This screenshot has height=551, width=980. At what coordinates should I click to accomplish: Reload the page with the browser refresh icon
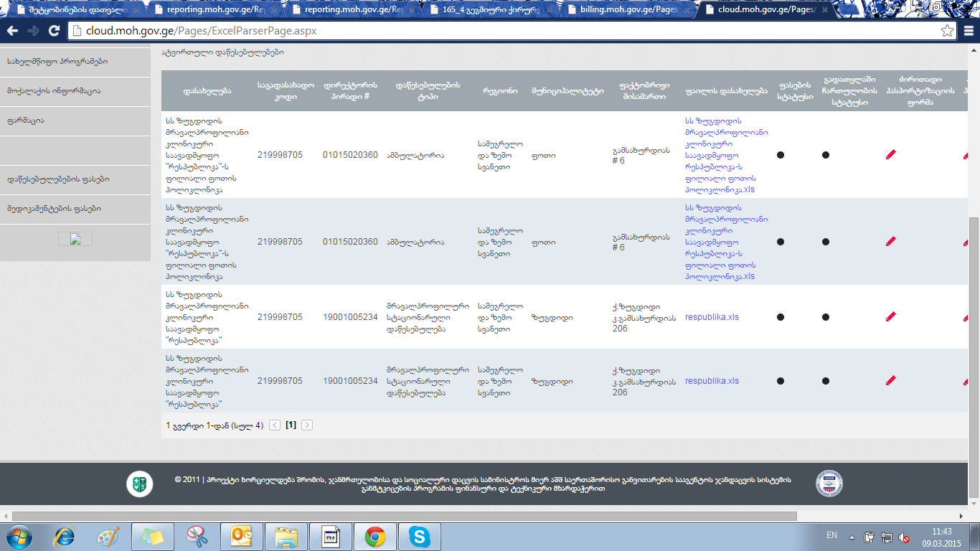(x=54, y=31)
